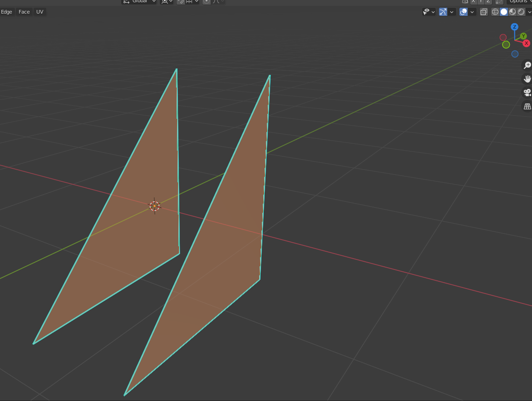Image resolution: width=532 pixels, height=401 pixels.
Task: Click the Options button
Action: 518,1
